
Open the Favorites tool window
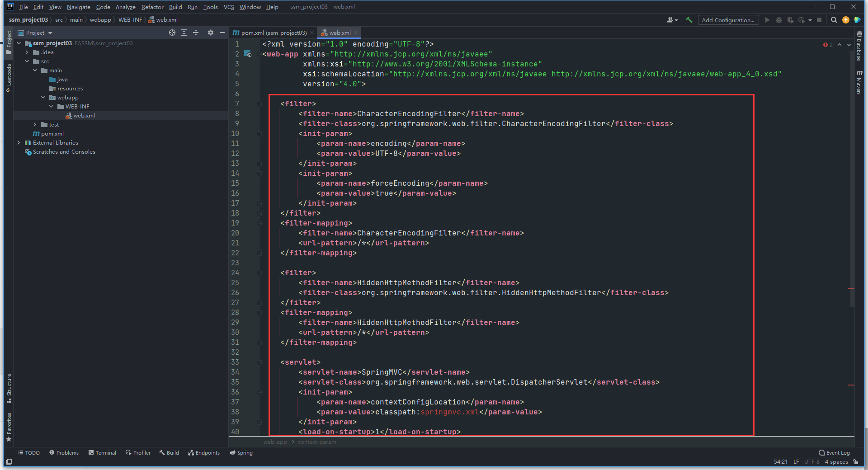(9, 428)
